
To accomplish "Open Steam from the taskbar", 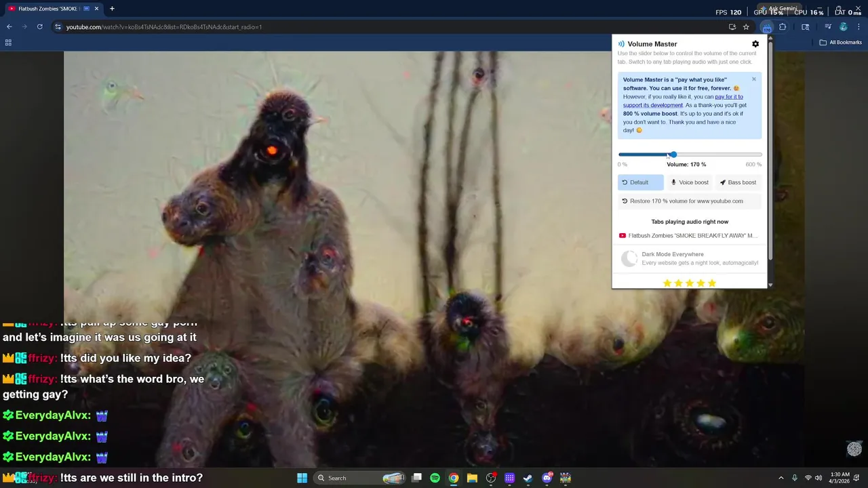I will 528,479.
